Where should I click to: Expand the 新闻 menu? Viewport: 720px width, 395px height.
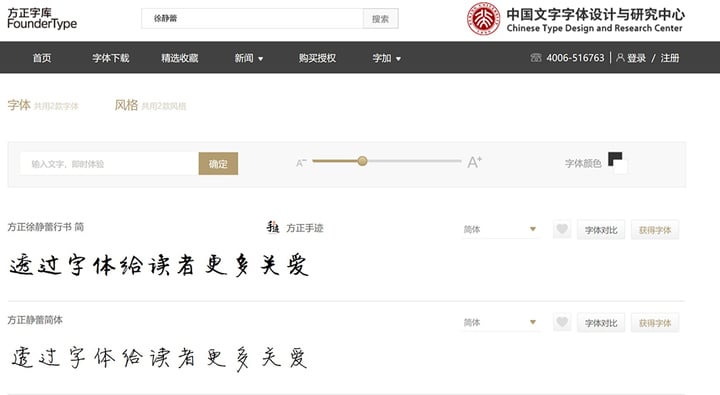pyautogui.click(x=249, y=58)
